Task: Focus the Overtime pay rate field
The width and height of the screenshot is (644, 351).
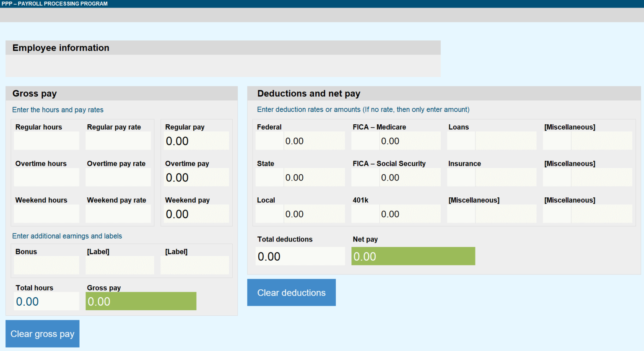Action: [x=118, y=178]
